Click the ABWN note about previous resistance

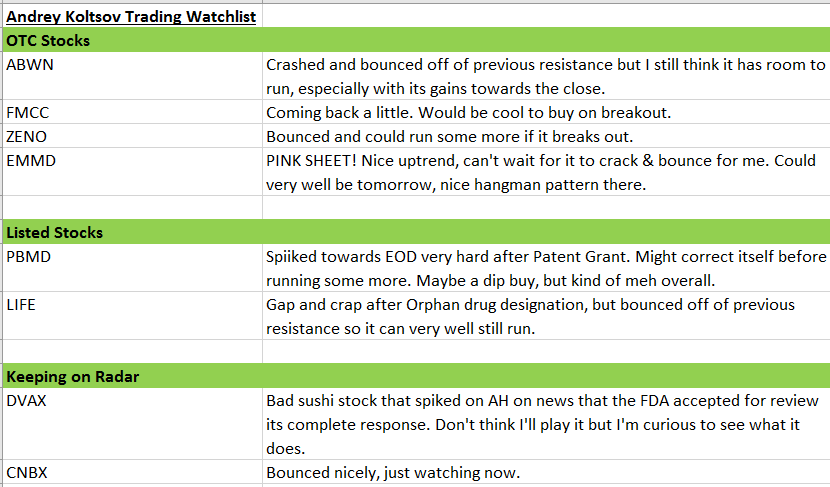pyautogui.click(x=545, y=76)
